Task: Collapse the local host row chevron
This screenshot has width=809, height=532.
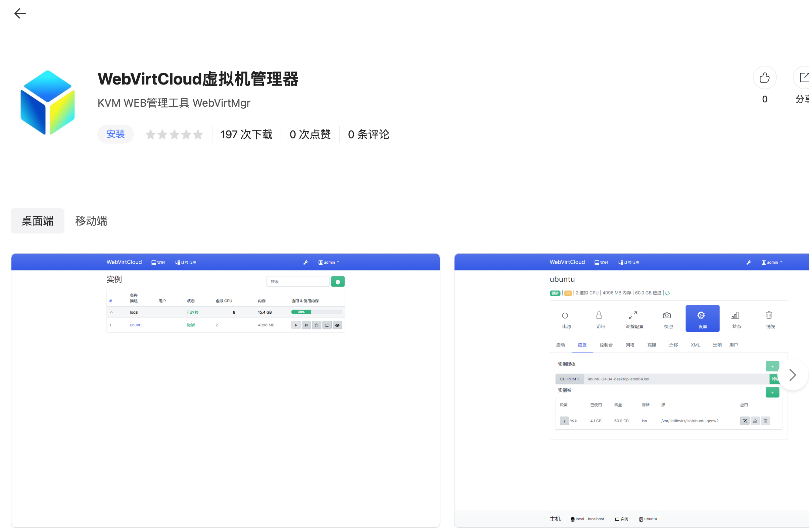Action: point(111,312)
